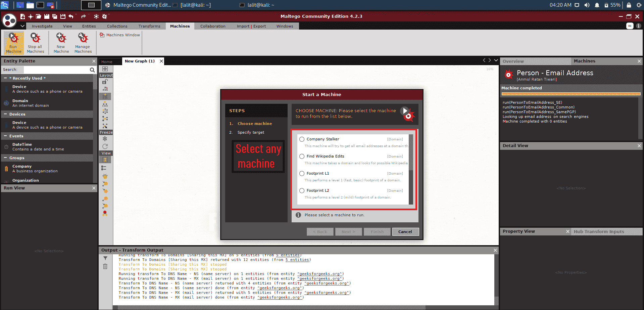Open the New Machine icon
The height and width of the screenshot is (310, 644).
point(61,43)
